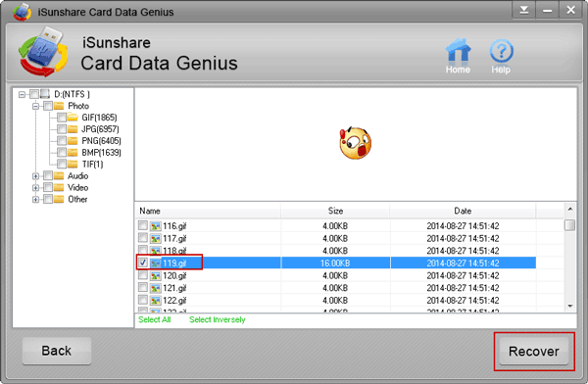
Task: Click the image file icon of 121.gif
Action: 155,288
